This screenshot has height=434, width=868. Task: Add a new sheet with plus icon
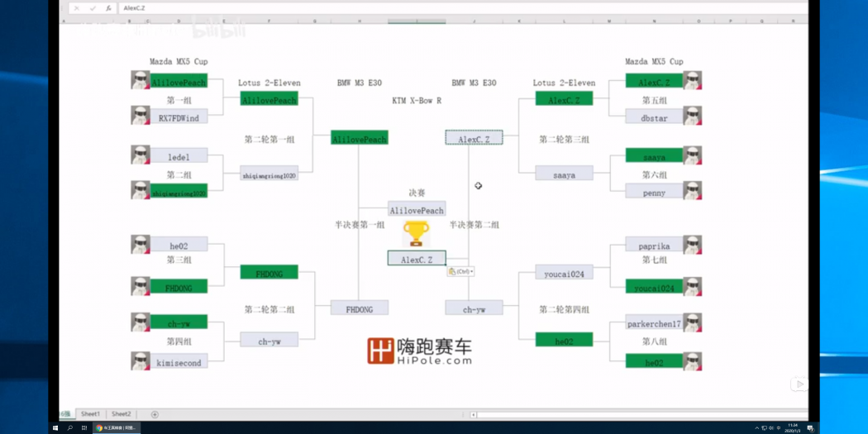point(155,414)
